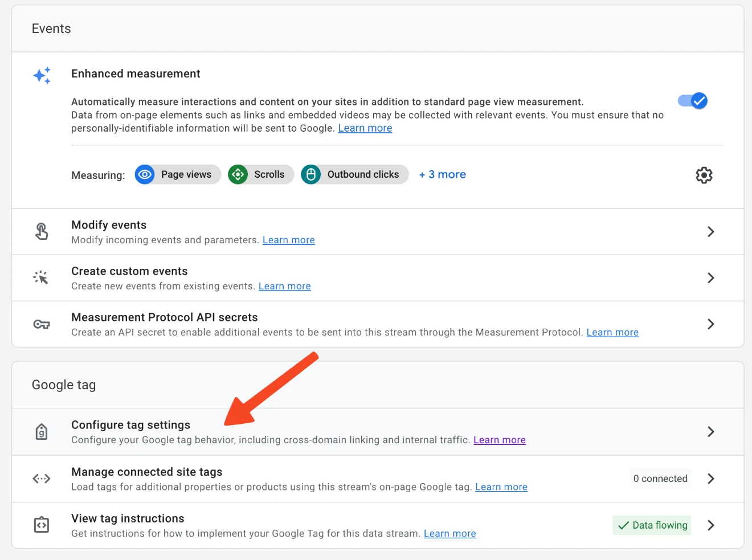Click the Events section heading
This screenshot has width=752, height=560.
tap(51, 28)
